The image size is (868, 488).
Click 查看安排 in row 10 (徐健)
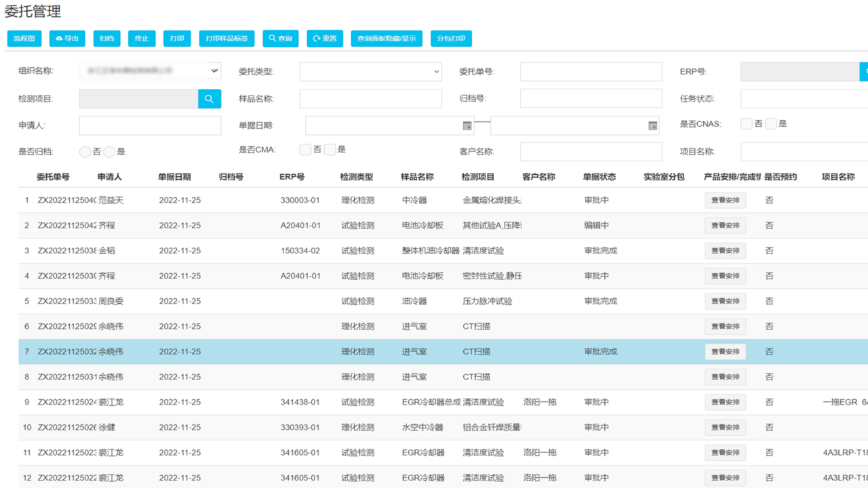point(726,428)
